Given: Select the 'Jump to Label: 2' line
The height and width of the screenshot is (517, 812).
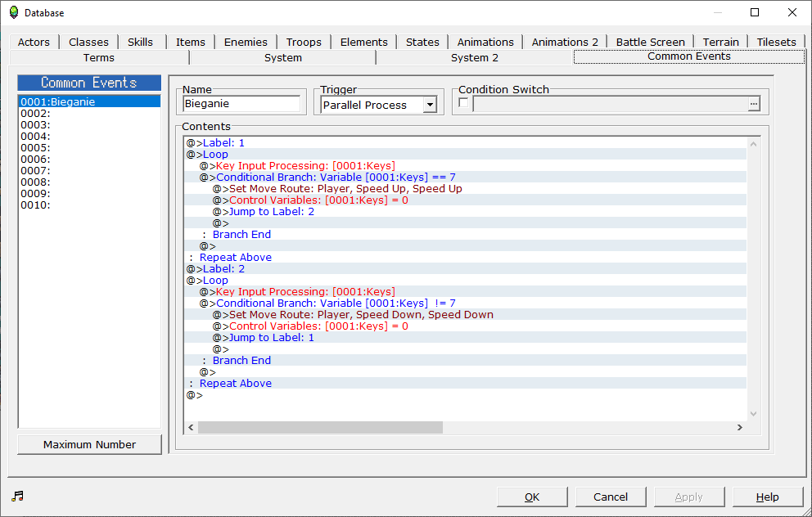Looking at the screenshot, I should 466,211.
